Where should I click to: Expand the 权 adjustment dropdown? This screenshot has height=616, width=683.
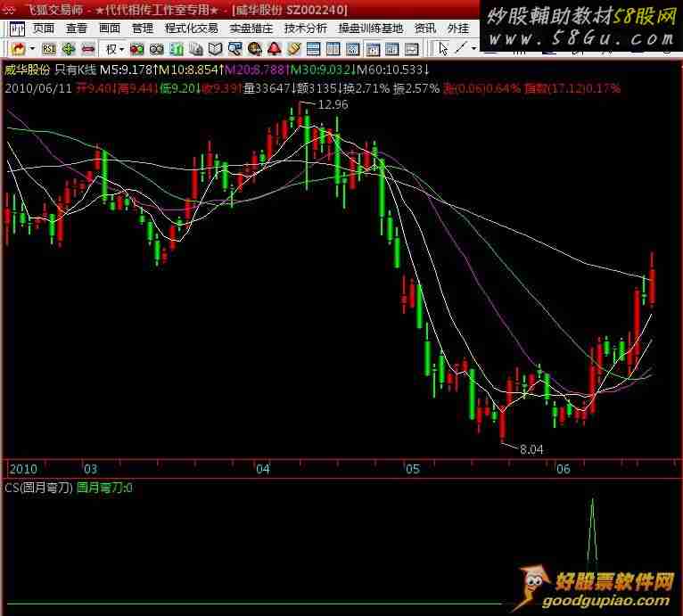coord(121,48)
